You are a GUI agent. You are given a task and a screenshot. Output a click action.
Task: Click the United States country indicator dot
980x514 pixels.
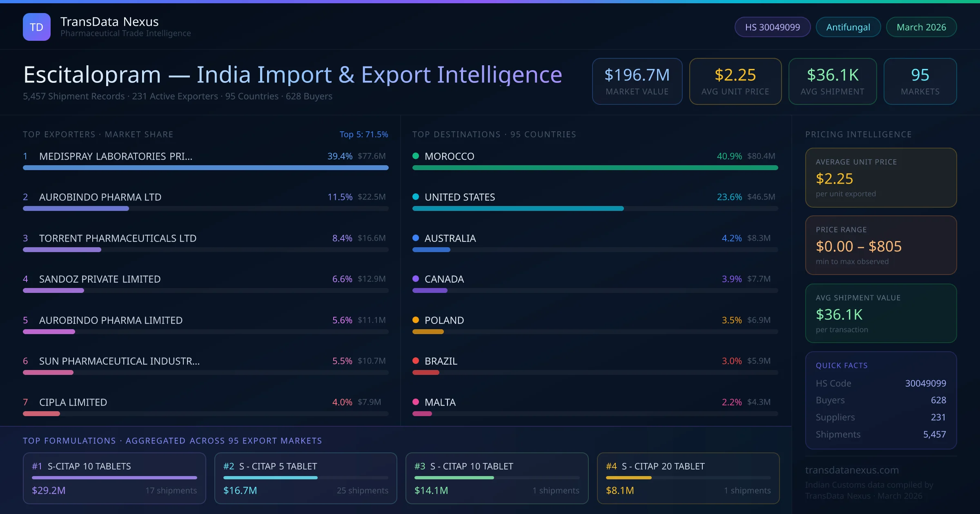coord(416,197)
